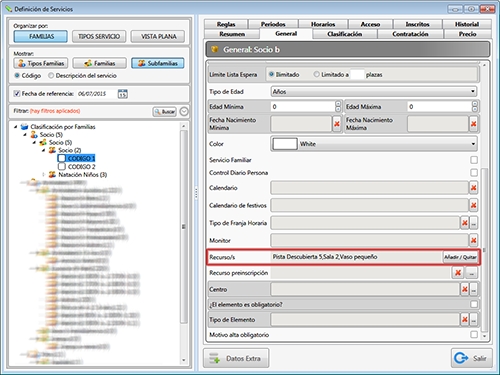Clear the Recurso preinscripción field

(458, 273)
